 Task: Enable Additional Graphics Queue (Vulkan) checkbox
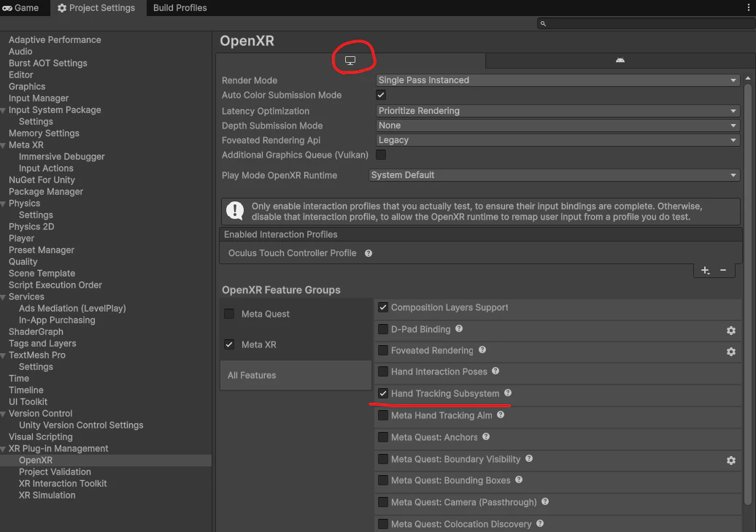point(381,155)
